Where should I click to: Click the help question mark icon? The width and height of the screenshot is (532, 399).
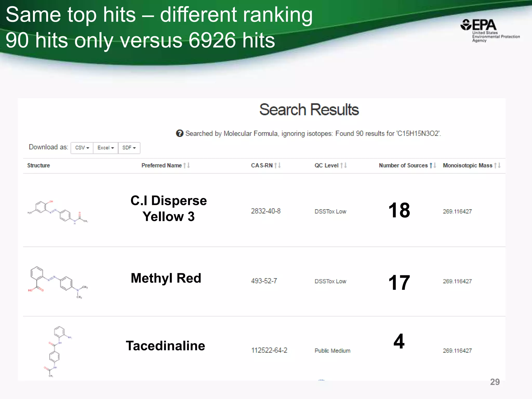(x=179, y=133)
